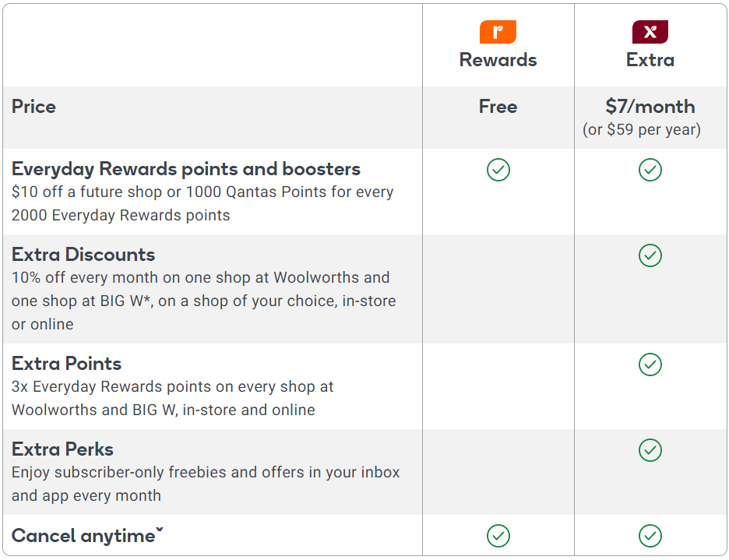Click the orange Rewards logo icon
Image resolution: width=729 pixels, height=560 pixels.
click(x=498, y=32)
